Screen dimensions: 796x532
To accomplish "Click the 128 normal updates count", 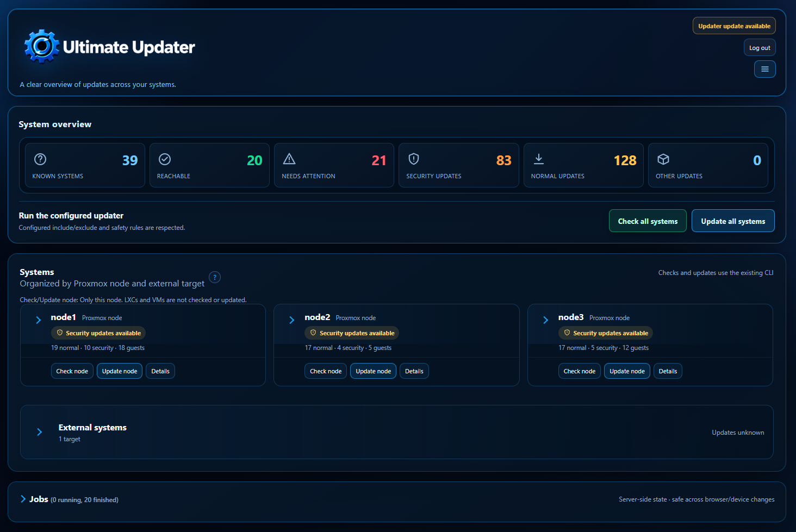I will pos(625,160).
